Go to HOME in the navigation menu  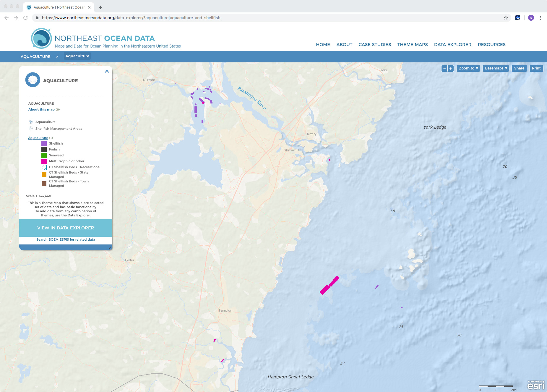(x=323, y=45)
